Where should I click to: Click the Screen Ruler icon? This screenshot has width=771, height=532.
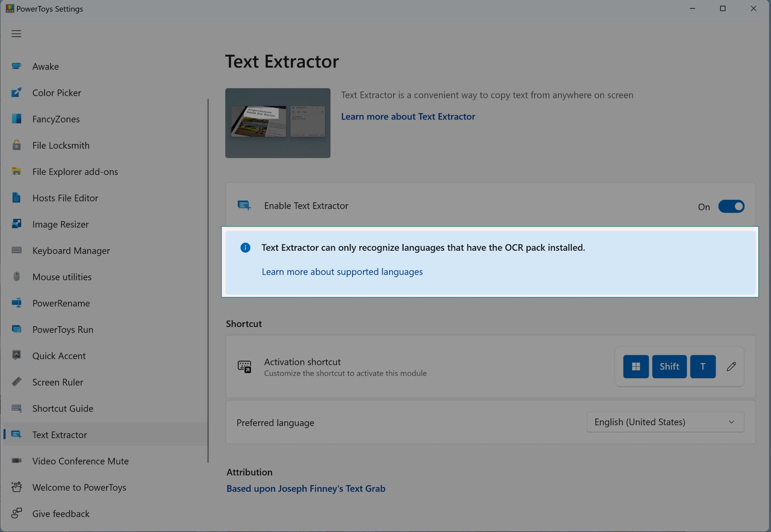pyautogui.click(x=16, y=382)
